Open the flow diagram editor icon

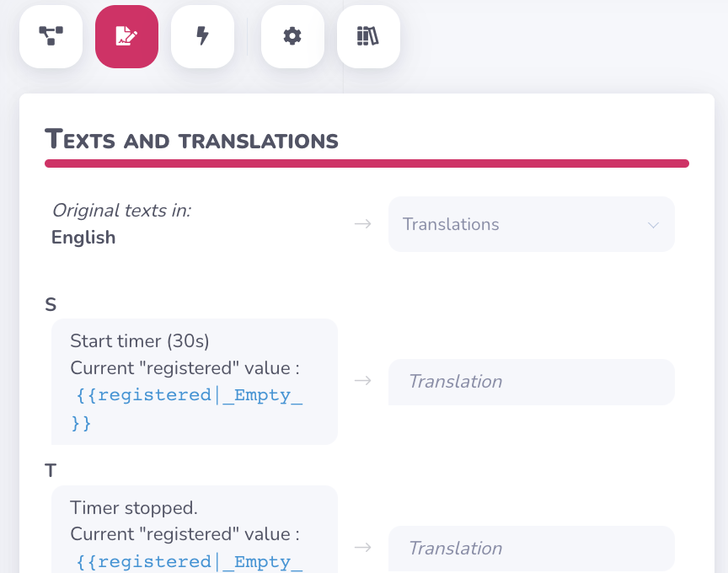(51, 36)
